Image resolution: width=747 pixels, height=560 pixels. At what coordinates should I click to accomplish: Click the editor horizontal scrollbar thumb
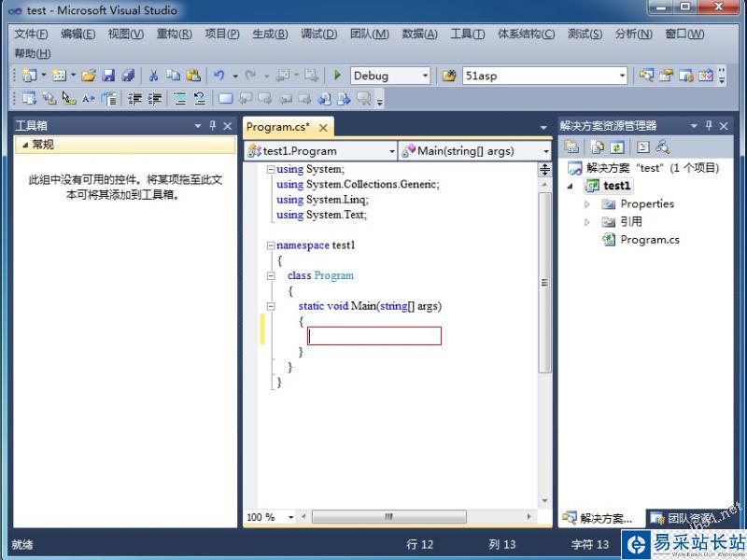click(388, 517)
